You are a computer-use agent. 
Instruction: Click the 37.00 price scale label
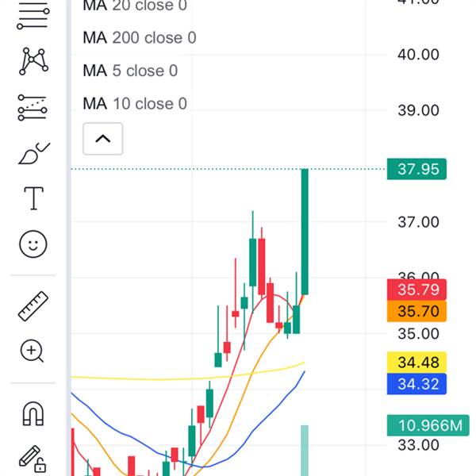click(x=418, y=222)
